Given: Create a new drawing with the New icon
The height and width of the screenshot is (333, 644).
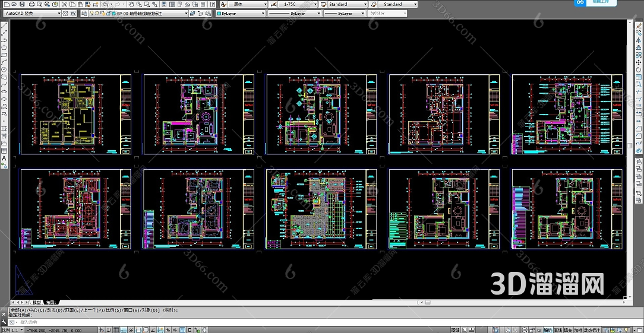Looking at the screenshot, I should tap(7, 4).
